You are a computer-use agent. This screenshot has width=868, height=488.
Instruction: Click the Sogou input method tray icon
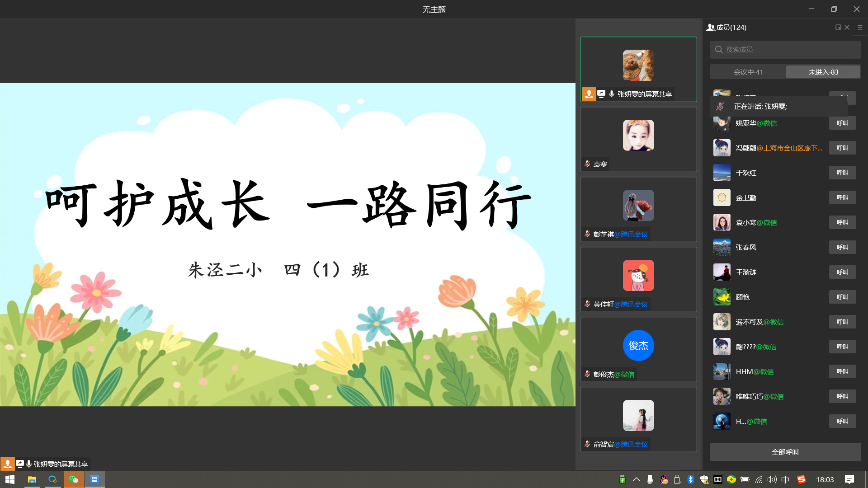(801, 479)
